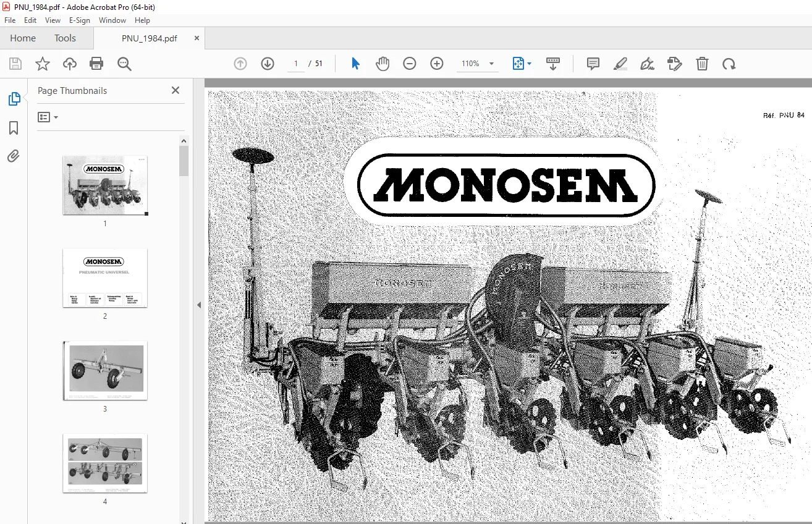Select the PNU_1984.pdf document tab

pos(149,38)
